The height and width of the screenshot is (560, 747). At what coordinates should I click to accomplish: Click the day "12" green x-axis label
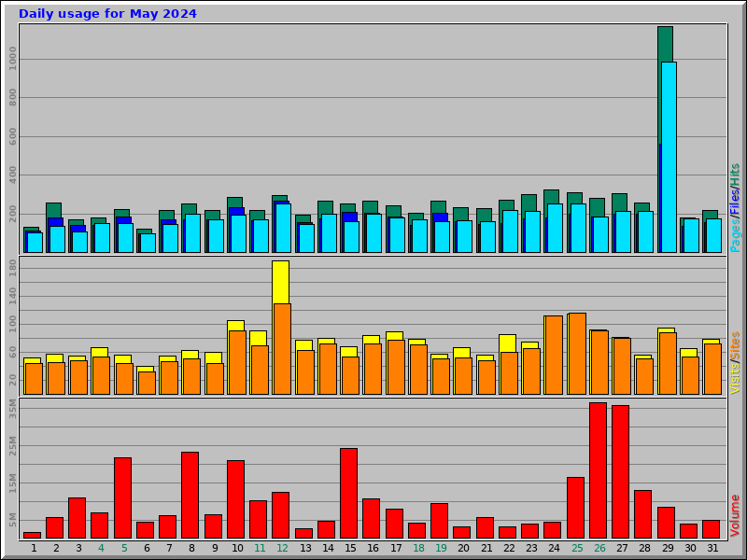[283, 548]
